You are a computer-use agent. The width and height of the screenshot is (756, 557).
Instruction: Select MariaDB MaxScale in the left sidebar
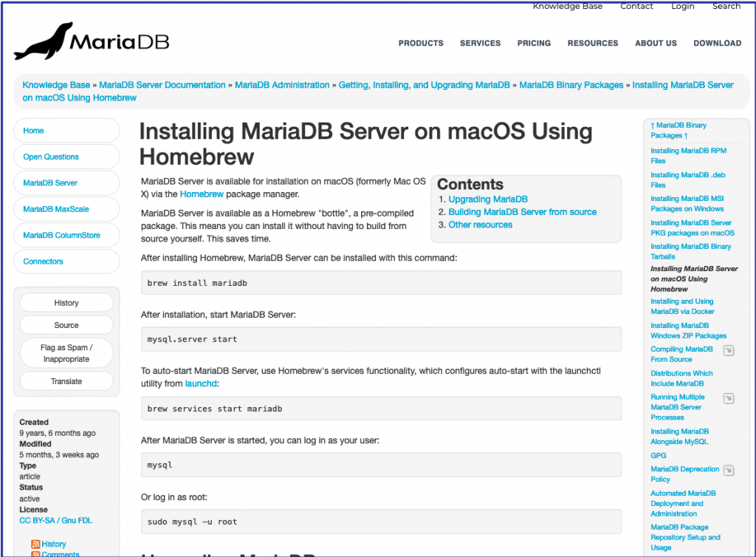click(x=66, y=209)
